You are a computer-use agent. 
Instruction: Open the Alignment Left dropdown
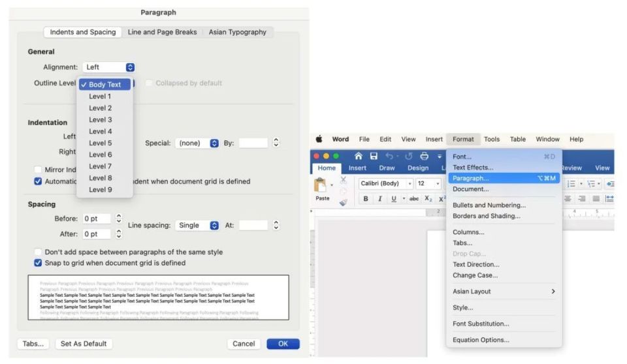pyautogui.click(x=109, y=67)
